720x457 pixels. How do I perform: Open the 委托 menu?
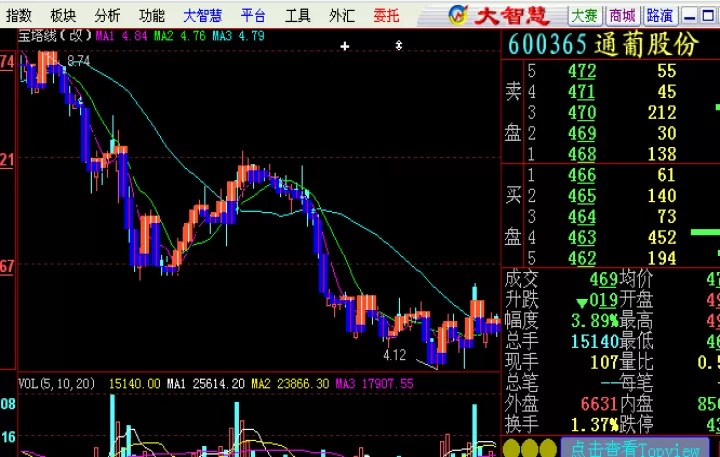(386, 16)
